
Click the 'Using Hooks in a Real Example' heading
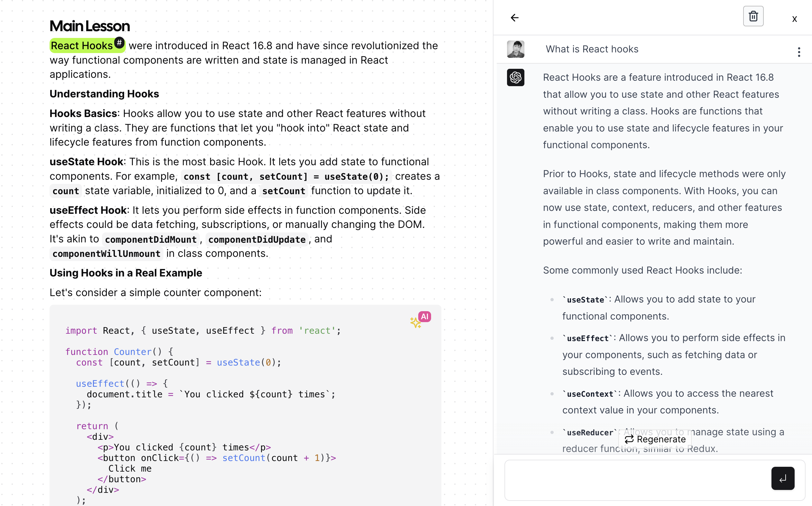click(x=126, y=273)
